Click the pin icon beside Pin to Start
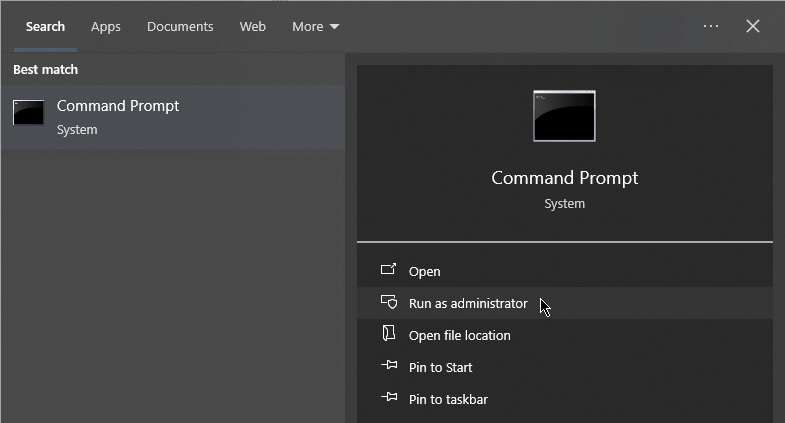Image resolution: width=785 pixels, height=423 pixels. (x=389, y=367)
